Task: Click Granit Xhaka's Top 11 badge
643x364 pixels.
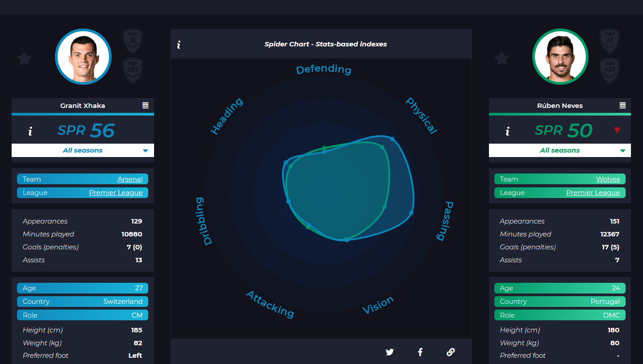Action: [133, 41]
